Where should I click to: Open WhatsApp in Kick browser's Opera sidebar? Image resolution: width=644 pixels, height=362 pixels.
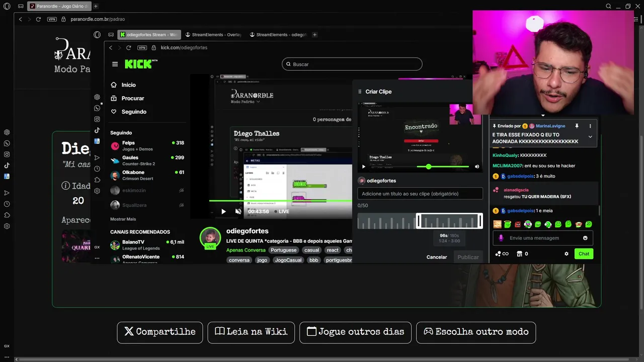click(97, 108)
